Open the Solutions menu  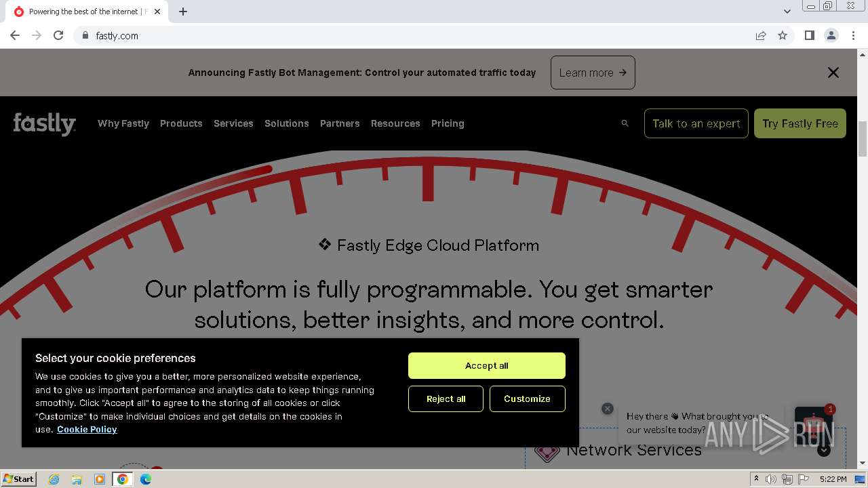pos(287,123)
